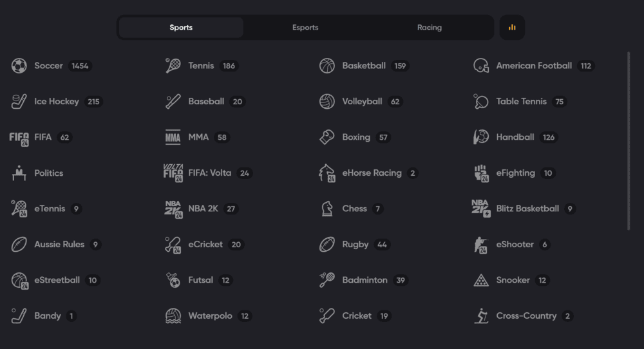644x349 pixels.
Task: Open the Table Tennis category
Action: [x=521, y=102]
